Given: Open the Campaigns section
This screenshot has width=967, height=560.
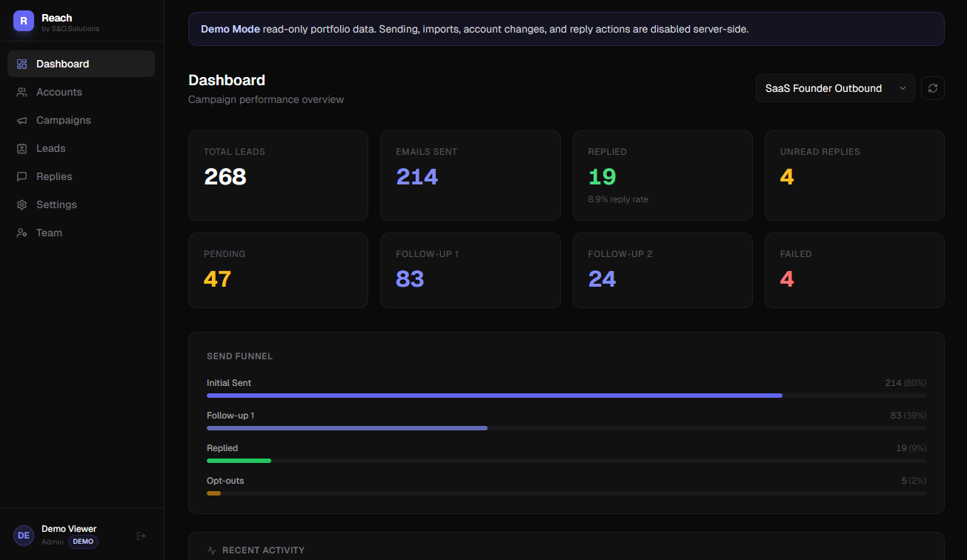Looking at the screenshot, I should [x=82, y=120].
